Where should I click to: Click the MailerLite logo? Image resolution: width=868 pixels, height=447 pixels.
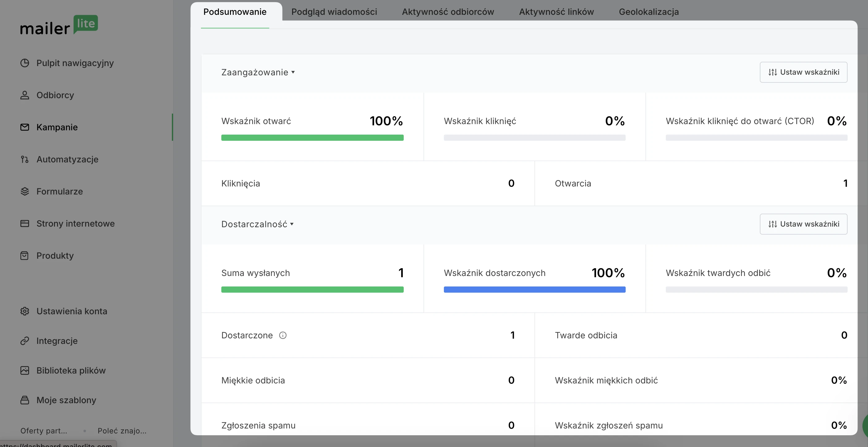[59, 26]
